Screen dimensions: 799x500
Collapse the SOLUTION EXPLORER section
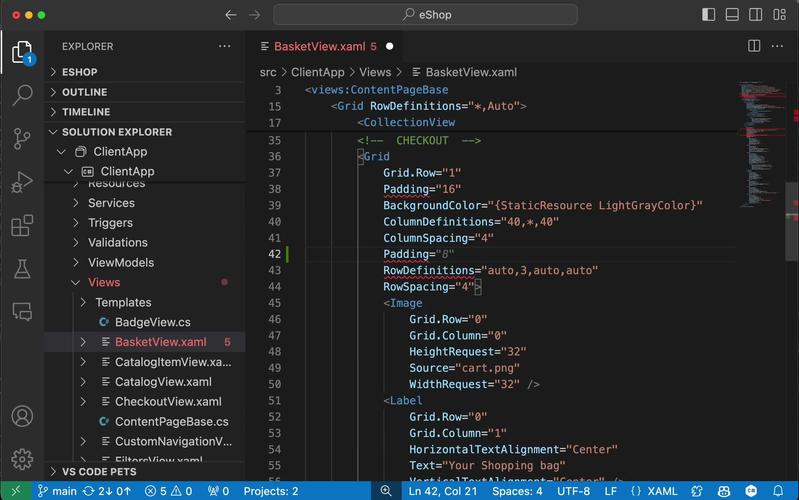pyautogui.click(x=145, y=132)
